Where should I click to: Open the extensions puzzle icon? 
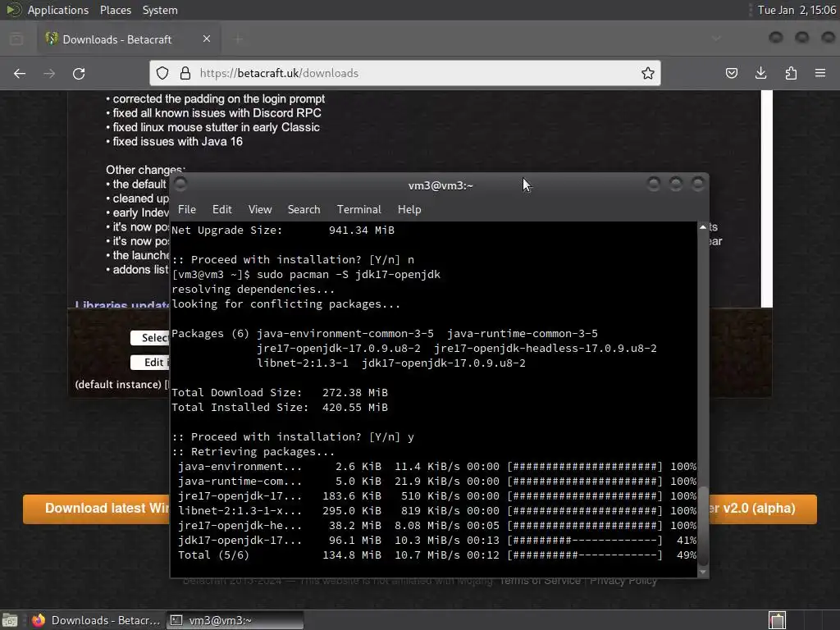pos(791,73)
